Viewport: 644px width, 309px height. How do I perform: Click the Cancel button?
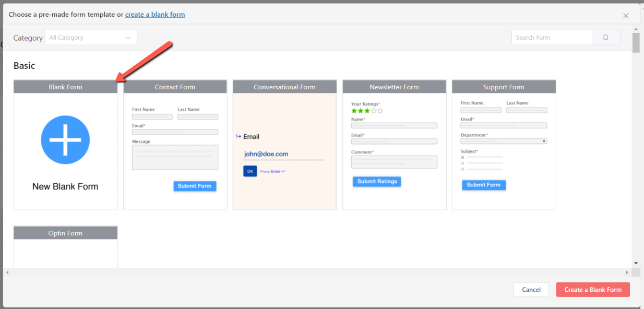(531, 290)
